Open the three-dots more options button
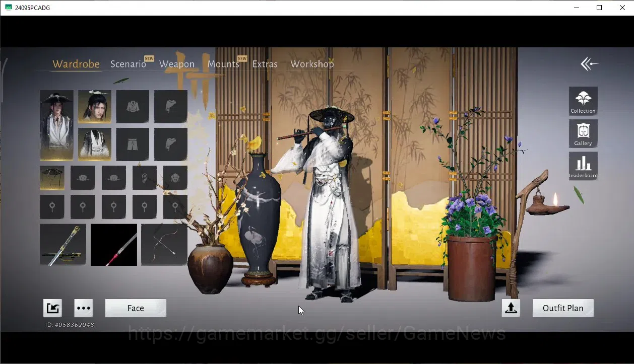 click(x=84, y=308)
